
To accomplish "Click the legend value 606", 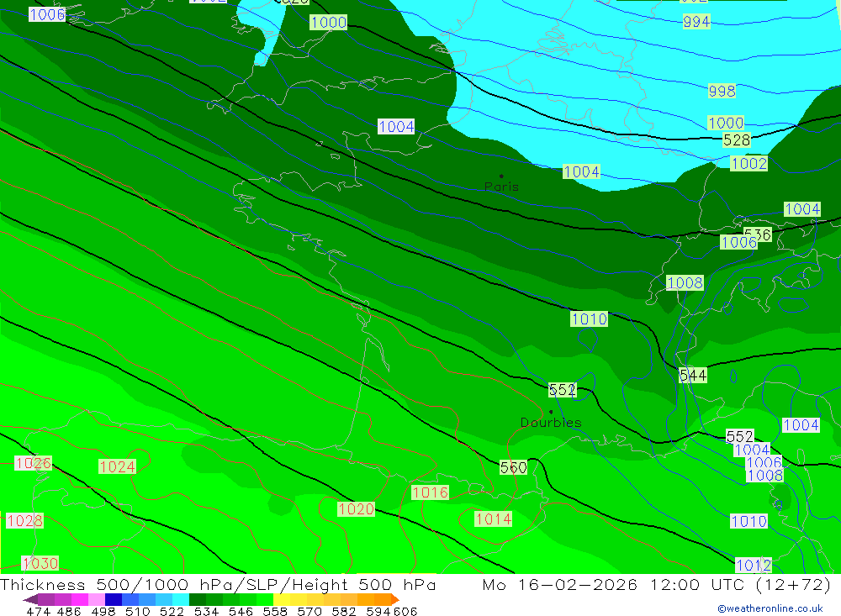I will click(x=405, y=611).
